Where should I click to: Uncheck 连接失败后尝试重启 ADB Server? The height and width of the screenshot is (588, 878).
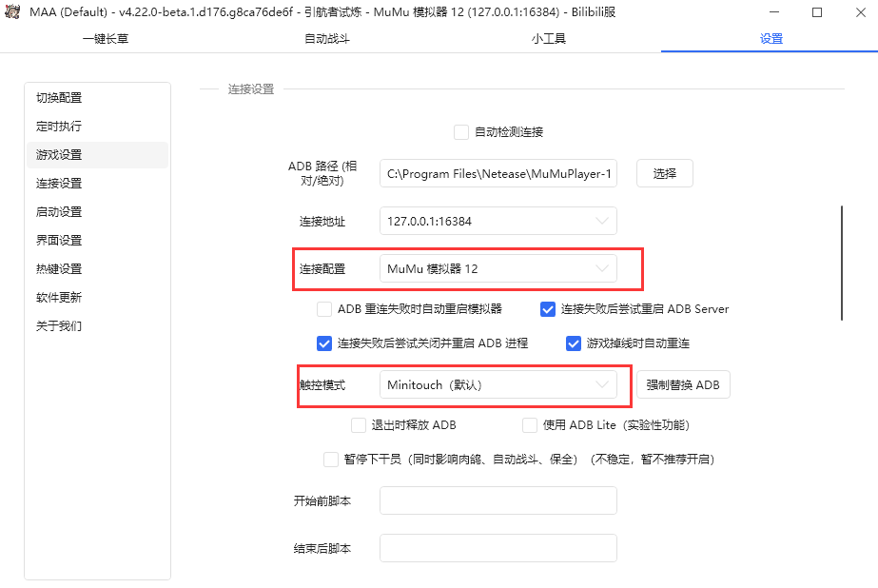[x=548, y=309]
